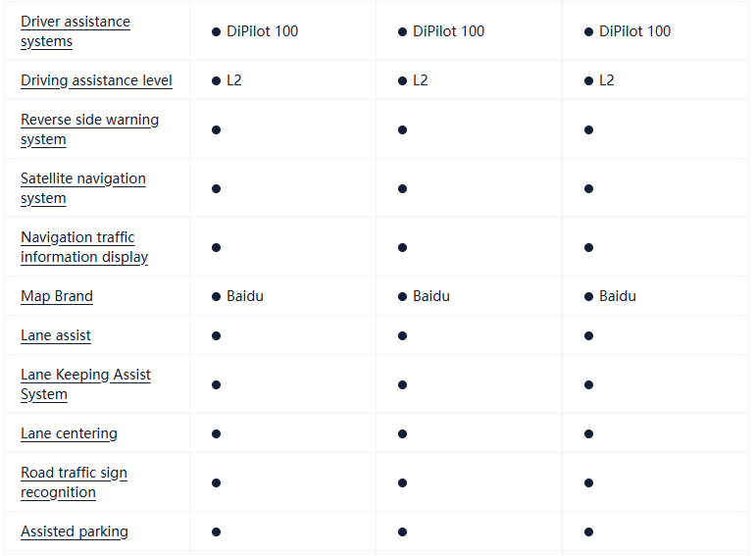
Task: Click first column Lane assist dot
Action: tap(216, 335)
